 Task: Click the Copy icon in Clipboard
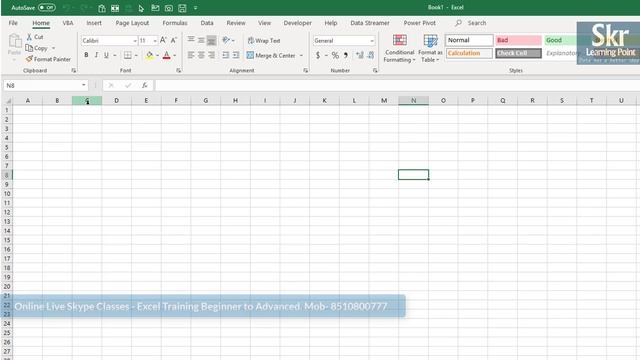click(x=29, y=48)
